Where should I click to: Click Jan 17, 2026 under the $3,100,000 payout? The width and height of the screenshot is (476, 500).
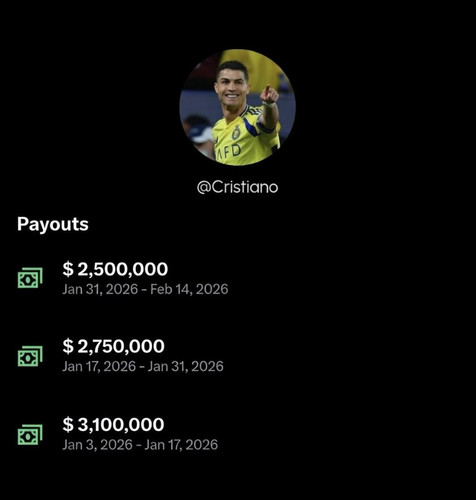181,444
